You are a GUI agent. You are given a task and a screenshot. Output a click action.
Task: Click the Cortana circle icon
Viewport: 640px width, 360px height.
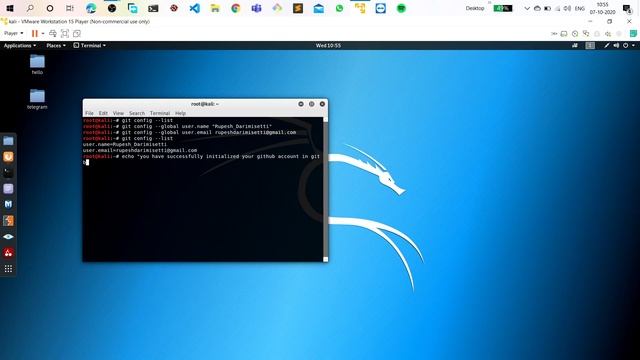(50, 8)
